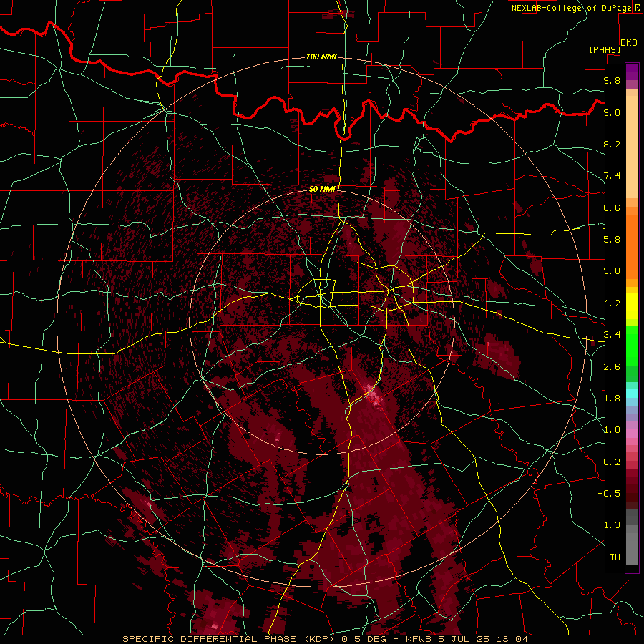Click the 1.8 scale value
Image resolution: width=644 pixels, height=644 pixels.
click(612, 399)
